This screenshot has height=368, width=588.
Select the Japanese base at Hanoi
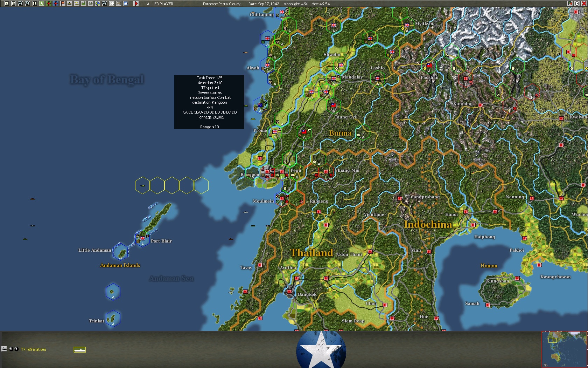pos(466,212)
